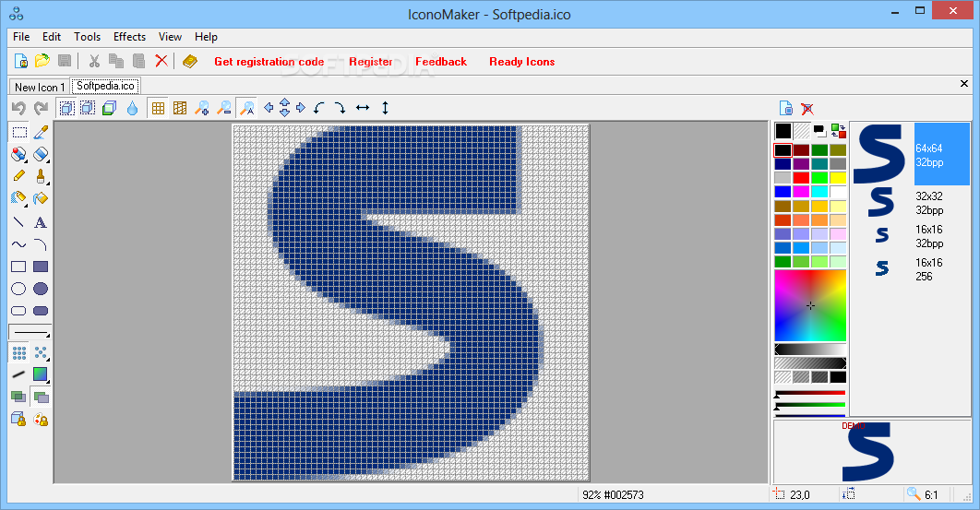Viewport: 980px width, 510px height.
Task: Toggle the first dashed-cube selection mode
Action: point(66,108)
